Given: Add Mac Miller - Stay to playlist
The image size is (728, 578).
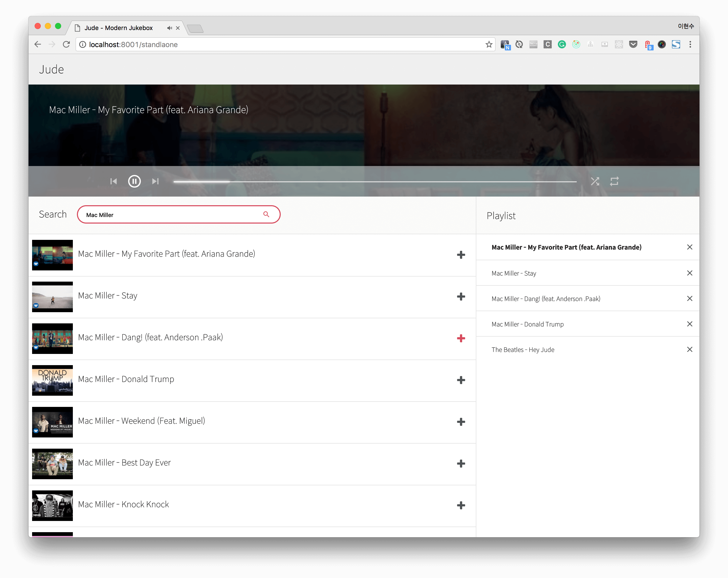Looking at the screenshot, I should tap(461, 296).
